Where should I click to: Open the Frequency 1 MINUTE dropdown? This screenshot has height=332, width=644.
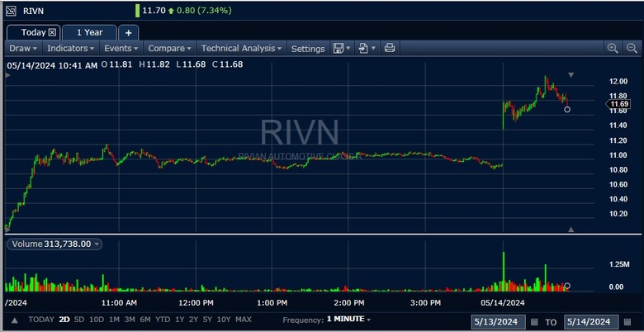(348, 320)
